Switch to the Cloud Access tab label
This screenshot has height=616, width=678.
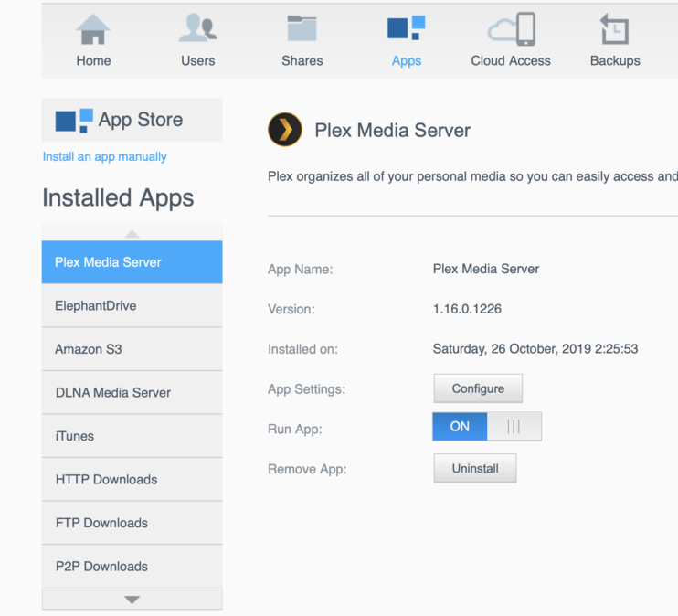pyautogui.click(x=511, y=61)
